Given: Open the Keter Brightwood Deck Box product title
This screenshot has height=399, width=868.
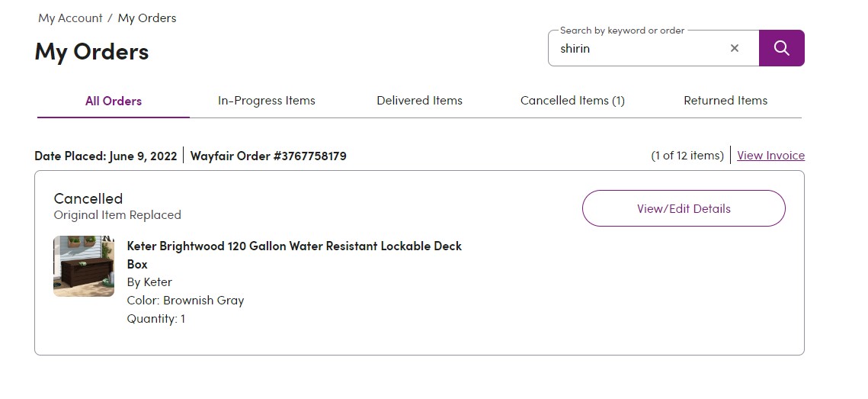Looking at the screenshot, I should [294, 255].
